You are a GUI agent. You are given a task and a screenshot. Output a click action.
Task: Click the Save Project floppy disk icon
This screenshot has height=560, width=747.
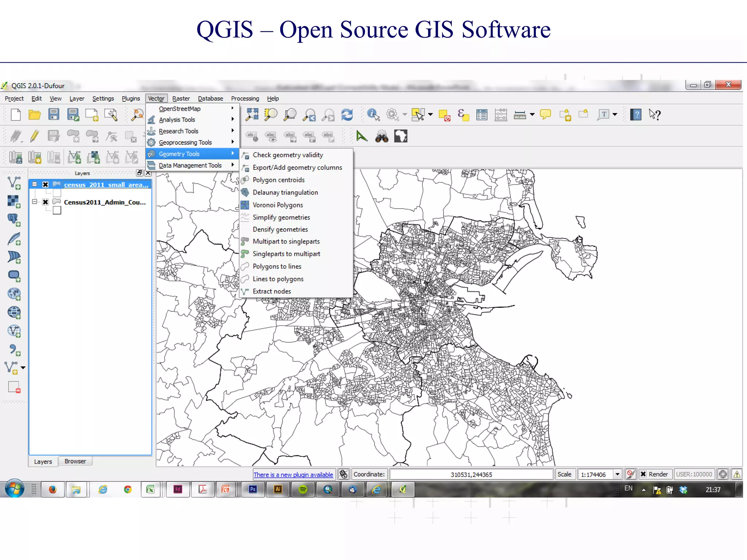pyautogui.click(x=54, y=114)
